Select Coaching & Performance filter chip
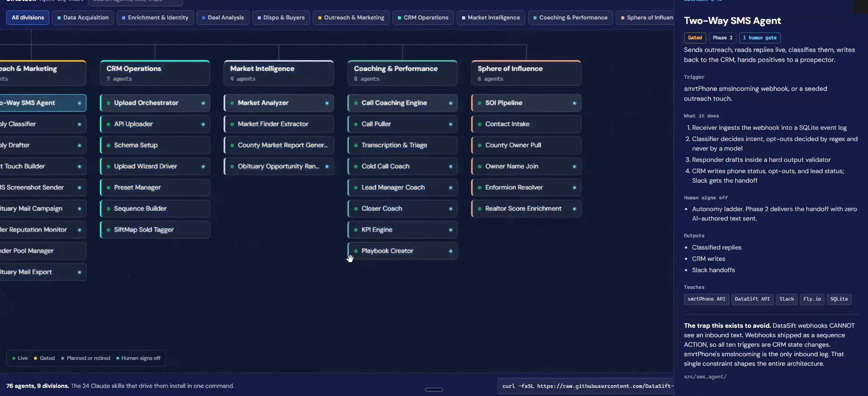Image resolution: width=868 pixels, height=396 pixels. tap(570, 18)
